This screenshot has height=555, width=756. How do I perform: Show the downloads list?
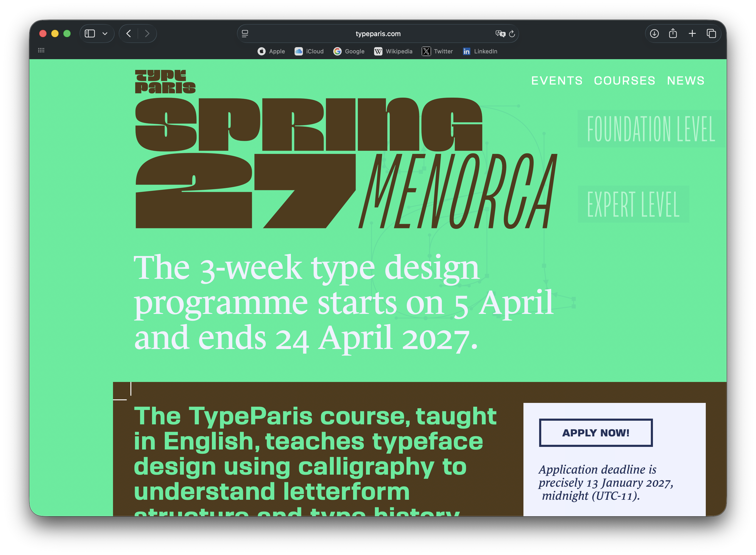(654, 34)
